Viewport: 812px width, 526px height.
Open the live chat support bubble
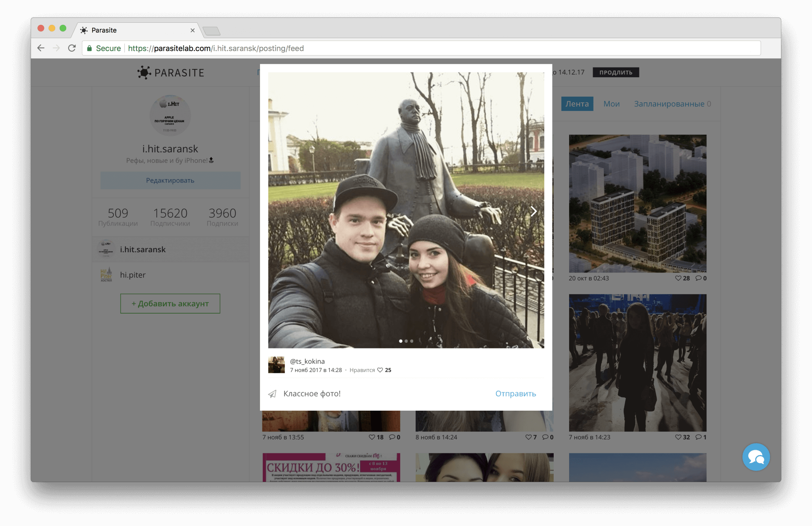pos(756,457)
